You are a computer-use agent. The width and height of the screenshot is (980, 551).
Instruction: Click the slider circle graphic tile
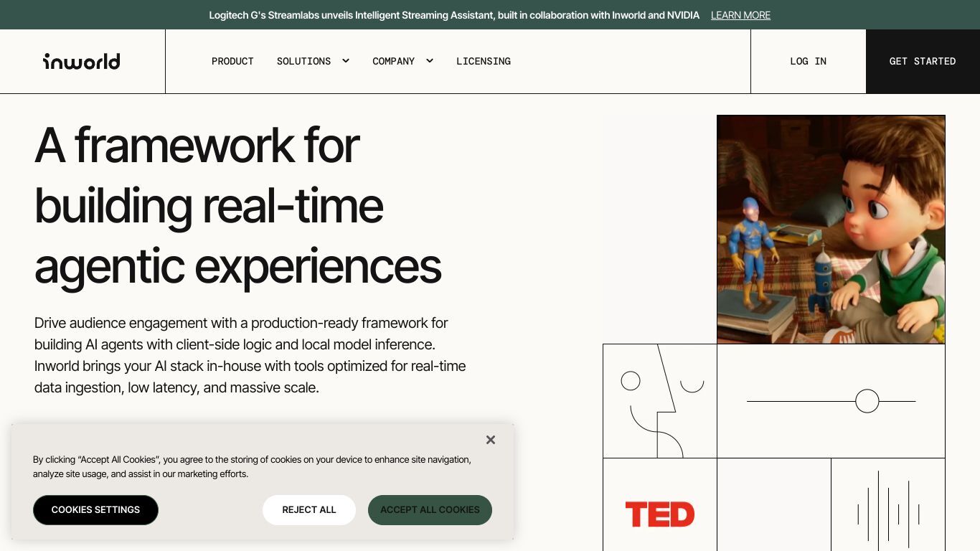tap(831, 401)
